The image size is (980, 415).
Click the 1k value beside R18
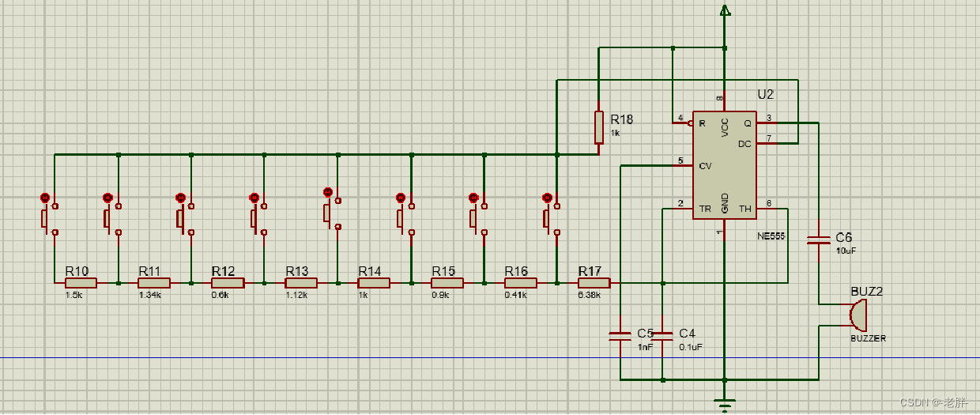[x=616, y=134]
